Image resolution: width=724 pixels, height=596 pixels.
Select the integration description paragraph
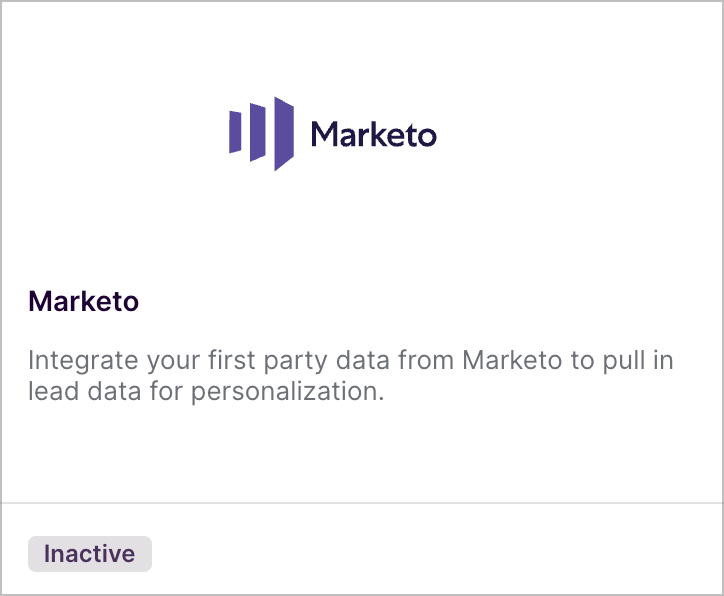coord(351,376)
